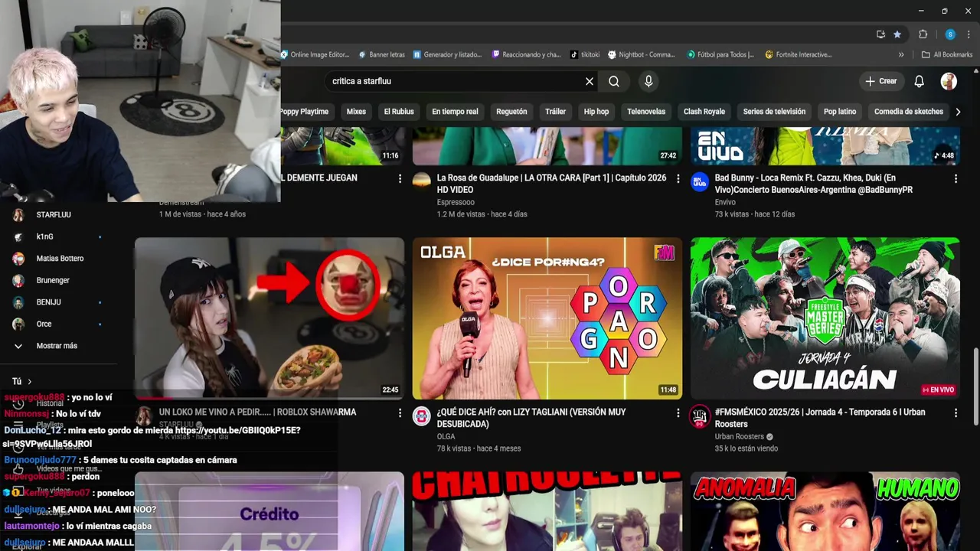The height and width of the screenshot is (551, 980).
Task: Open options menu for Bad Bunny Loca Remix video
Action: pos(955,178)
